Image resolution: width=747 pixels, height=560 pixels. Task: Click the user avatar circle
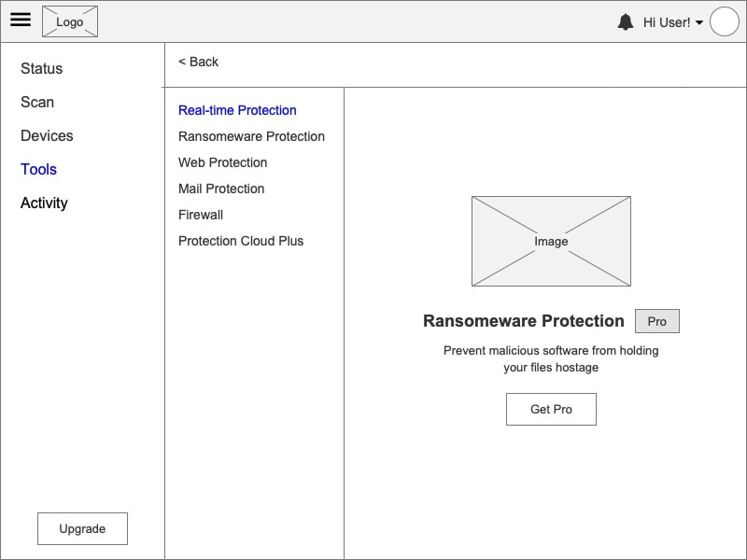pos(725,21)
